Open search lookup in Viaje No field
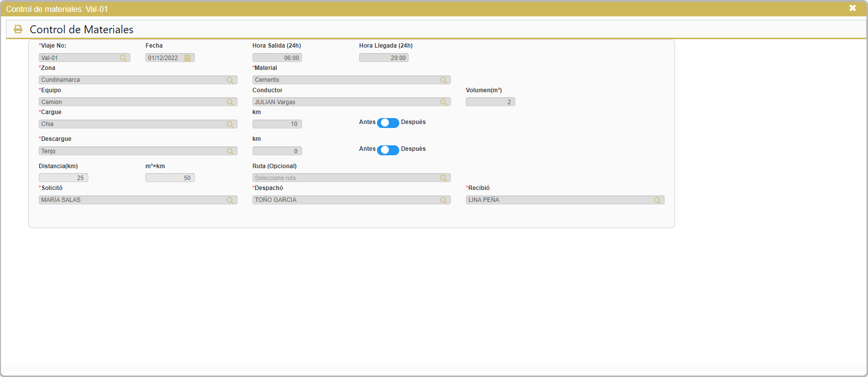Screen dimensions: 868x377 [x=123, y=58]
